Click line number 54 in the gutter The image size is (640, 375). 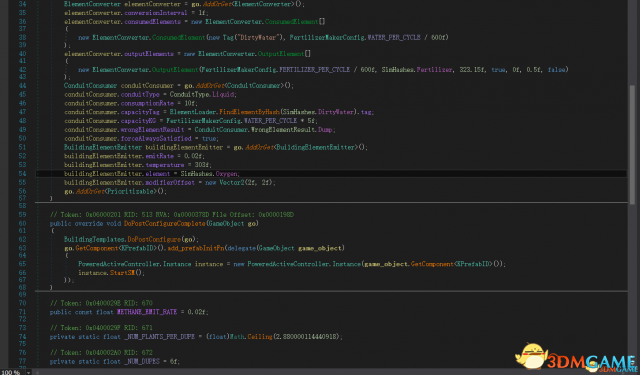click(x=22, y=174)
